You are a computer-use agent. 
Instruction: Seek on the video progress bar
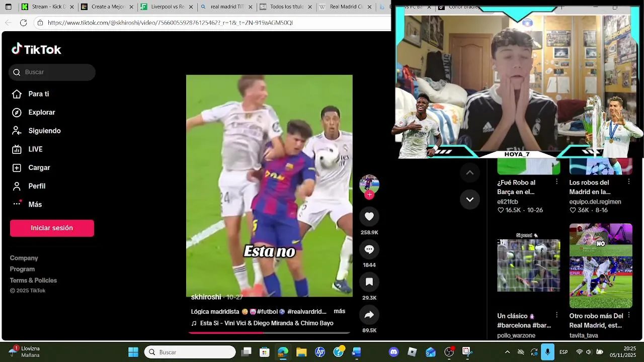coord(269,333)
